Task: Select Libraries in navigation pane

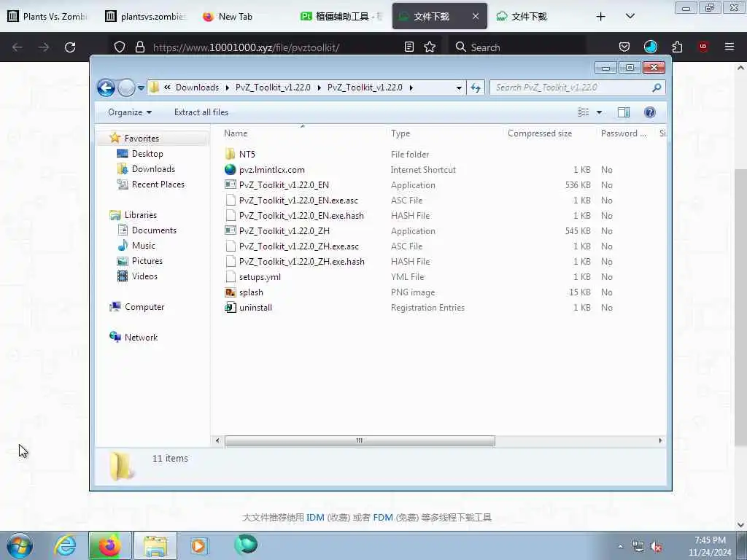Action: [141, 215]
